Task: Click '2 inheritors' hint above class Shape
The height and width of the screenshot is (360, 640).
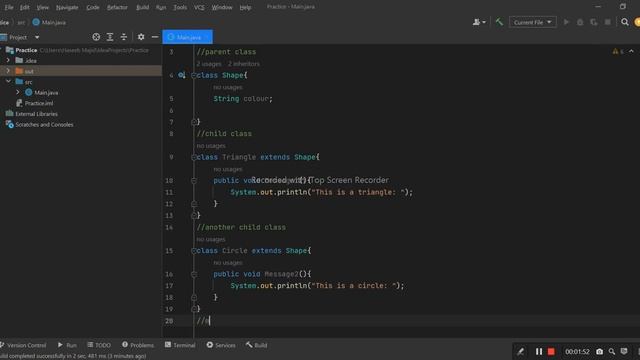Action: [244, 64]
